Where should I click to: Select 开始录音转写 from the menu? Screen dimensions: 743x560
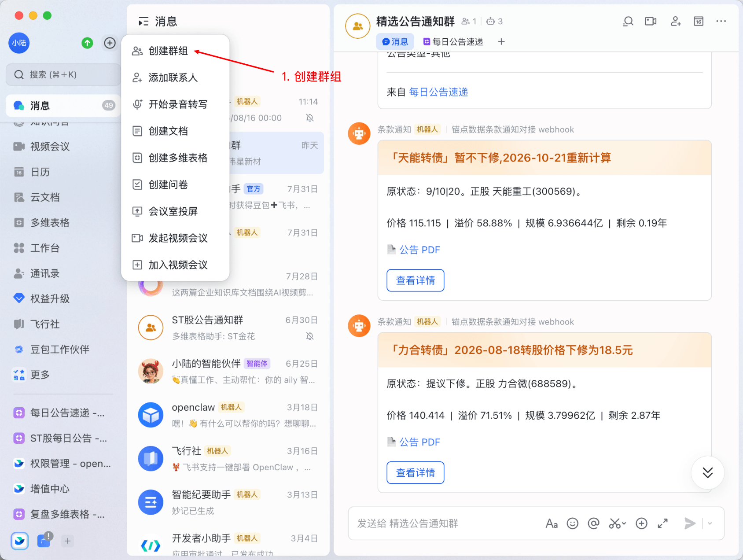click(175, 104)
